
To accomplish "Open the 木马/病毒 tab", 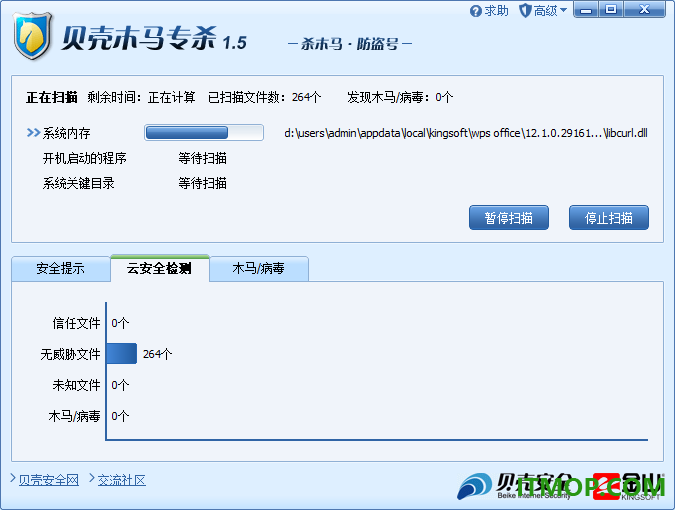I will click(258, 269).
